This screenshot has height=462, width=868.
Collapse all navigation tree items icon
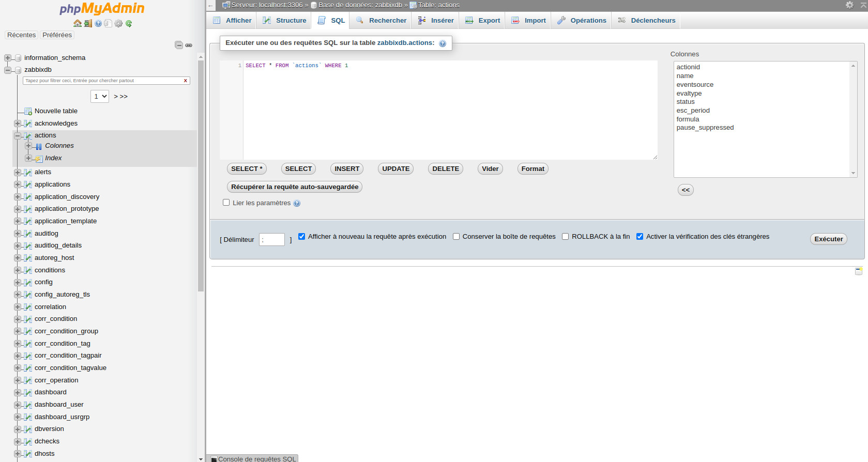179,45
